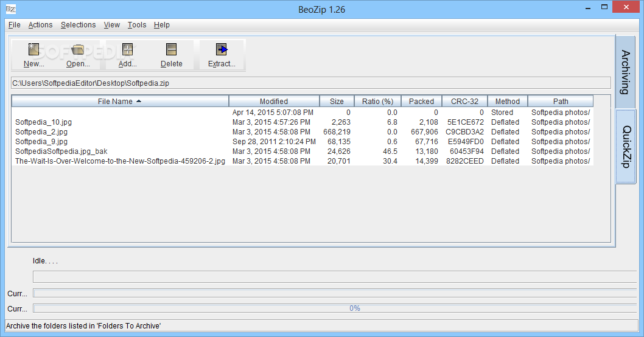Image resolution: width=644 pixels, height=337 pixels.
Task: Open the Actions menu
Action: 40,24
